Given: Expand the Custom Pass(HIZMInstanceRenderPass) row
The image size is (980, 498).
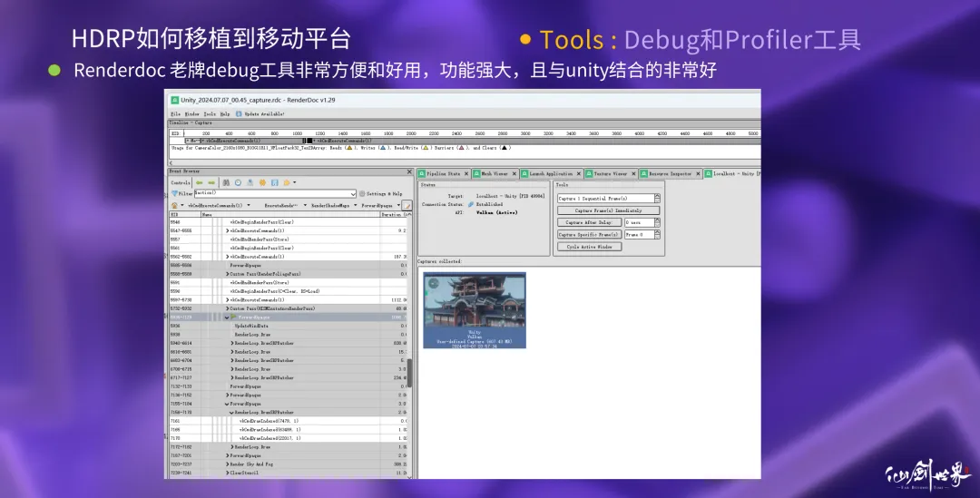Looking at the screenshot, I should pos(227,308).
